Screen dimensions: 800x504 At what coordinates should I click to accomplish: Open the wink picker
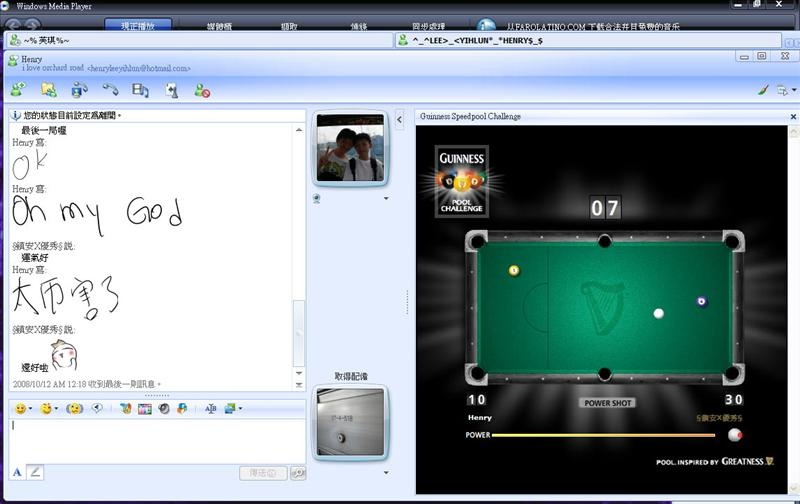coord(46,409)
